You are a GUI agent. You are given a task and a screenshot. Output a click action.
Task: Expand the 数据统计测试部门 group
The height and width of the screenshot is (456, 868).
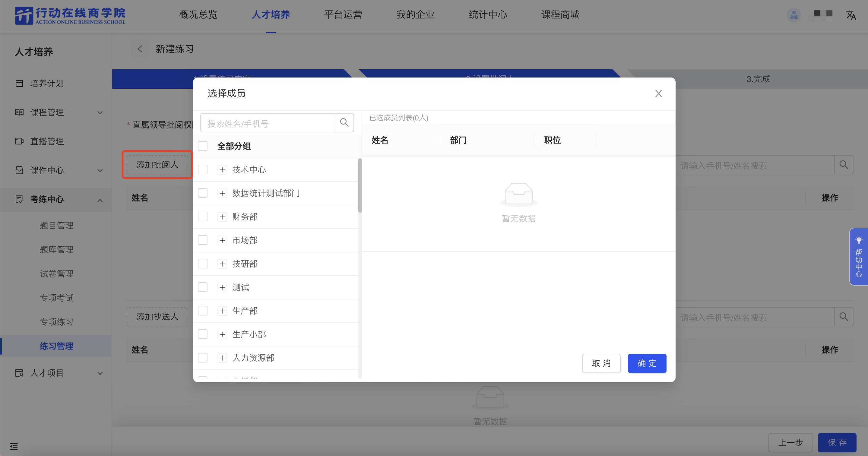click(x=222, y=193)
